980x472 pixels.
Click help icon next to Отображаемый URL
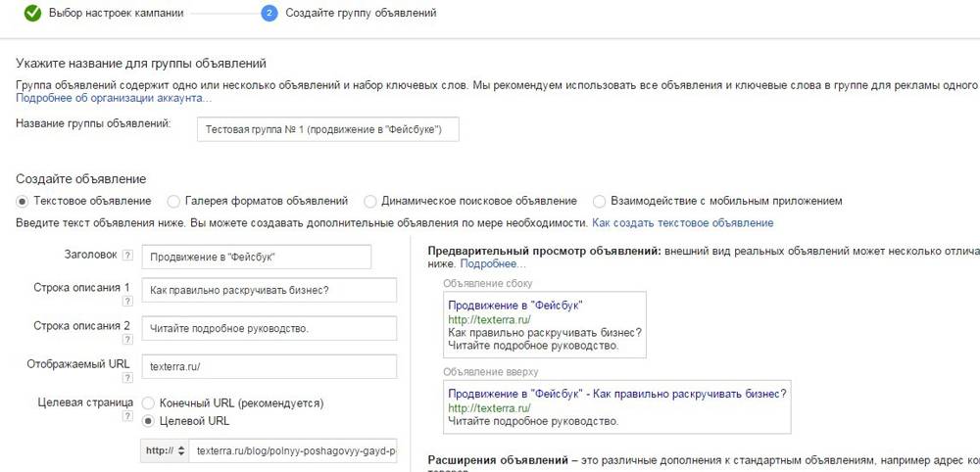126,379
